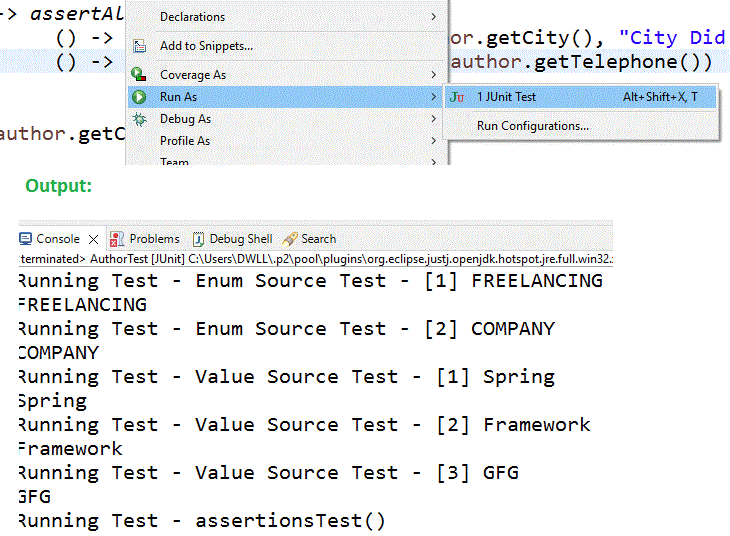Open Run Configurations... dialog
Viewport: 730px width, 536px height.
tap(580, 126)
